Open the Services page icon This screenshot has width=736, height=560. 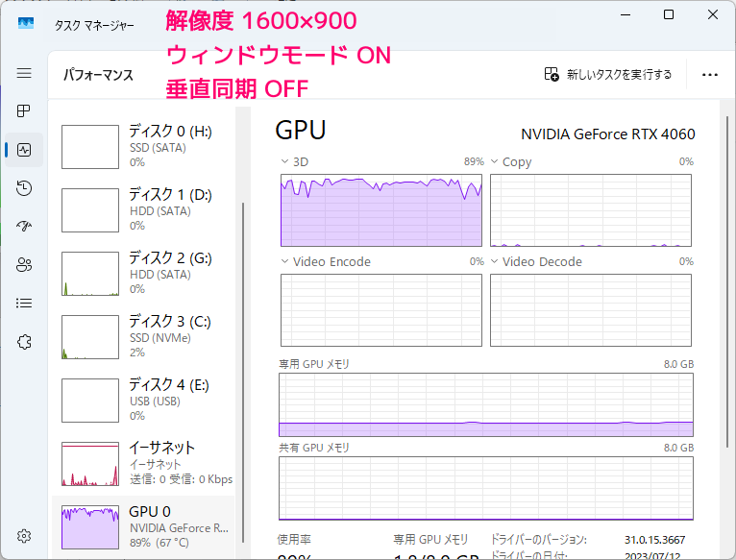click(24, 342)
